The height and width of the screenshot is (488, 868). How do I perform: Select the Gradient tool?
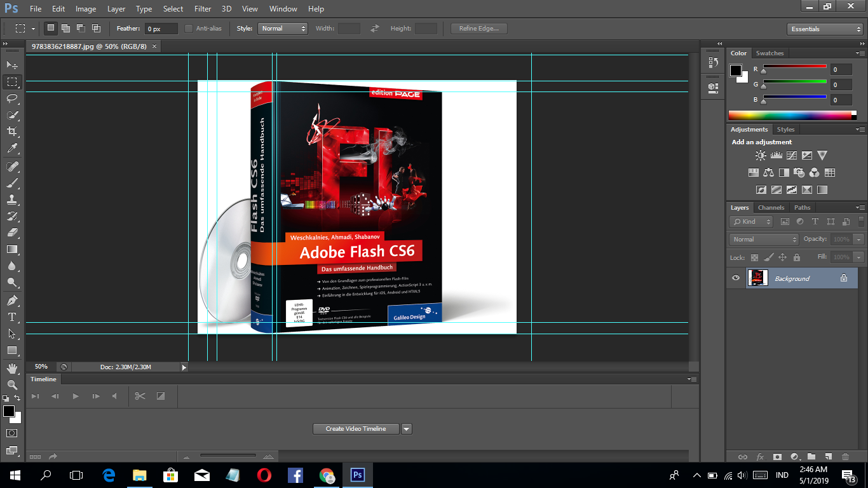pos(12,249)
